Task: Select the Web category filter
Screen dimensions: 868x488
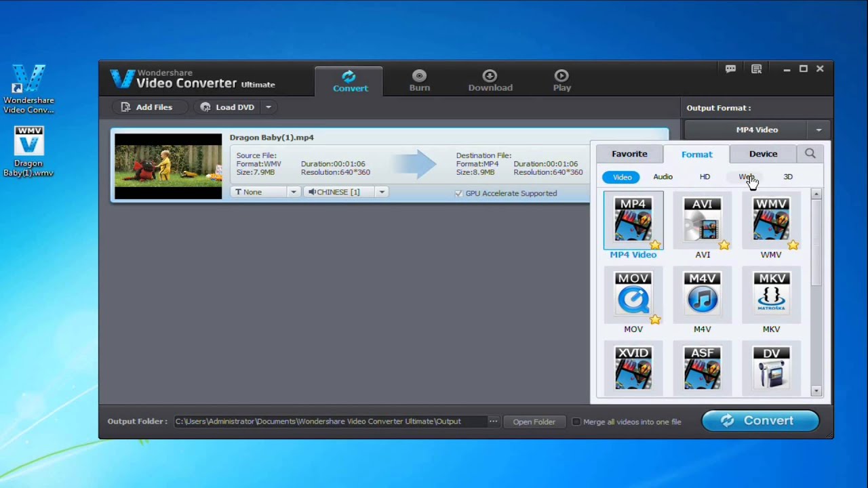Action: coord(746,177)
